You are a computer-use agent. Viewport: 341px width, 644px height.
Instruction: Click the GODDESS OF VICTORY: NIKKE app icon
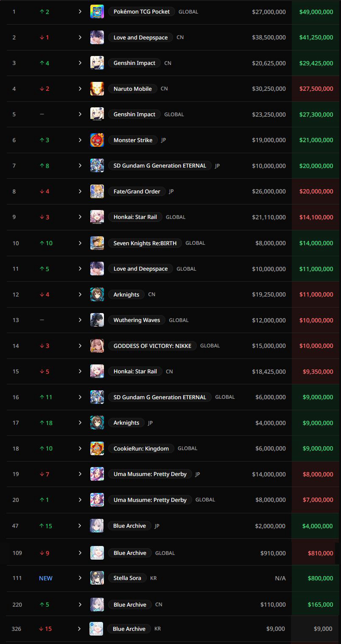97,346
